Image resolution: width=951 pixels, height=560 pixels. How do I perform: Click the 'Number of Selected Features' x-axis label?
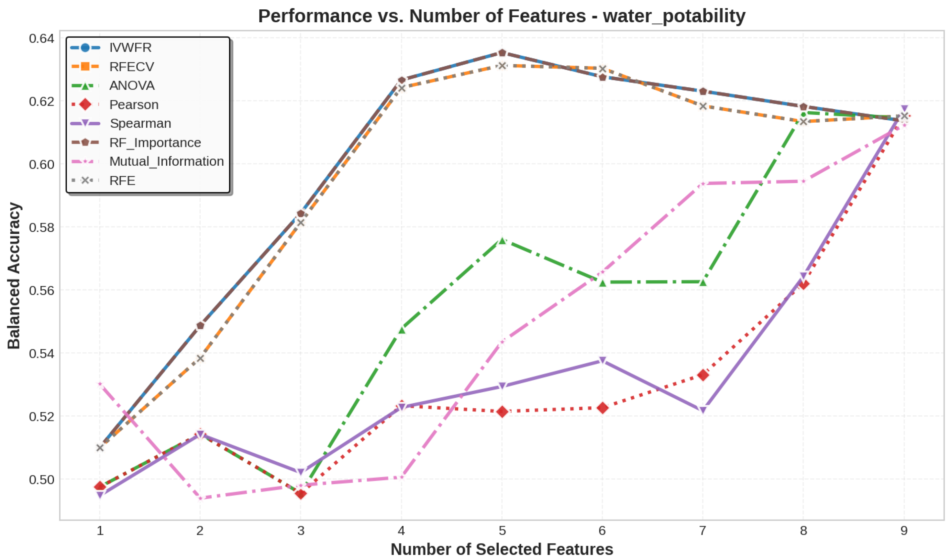502,549
